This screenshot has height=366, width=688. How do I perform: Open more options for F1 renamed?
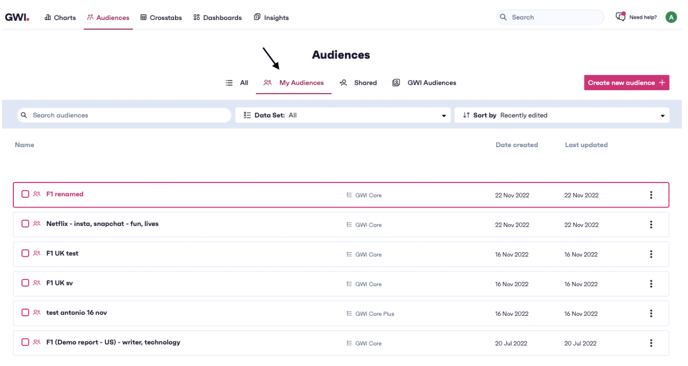pos(651,195)
